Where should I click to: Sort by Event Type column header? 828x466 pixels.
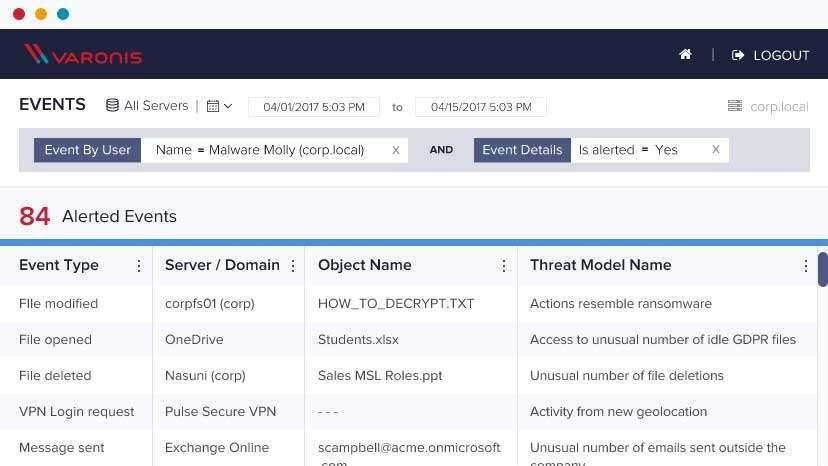59,265
